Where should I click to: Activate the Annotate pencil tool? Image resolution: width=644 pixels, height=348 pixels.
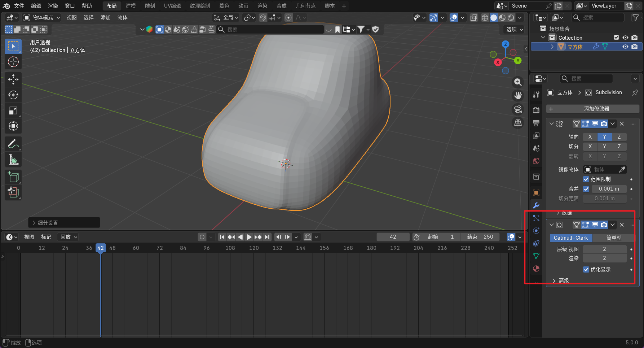[x=13, y=144]
